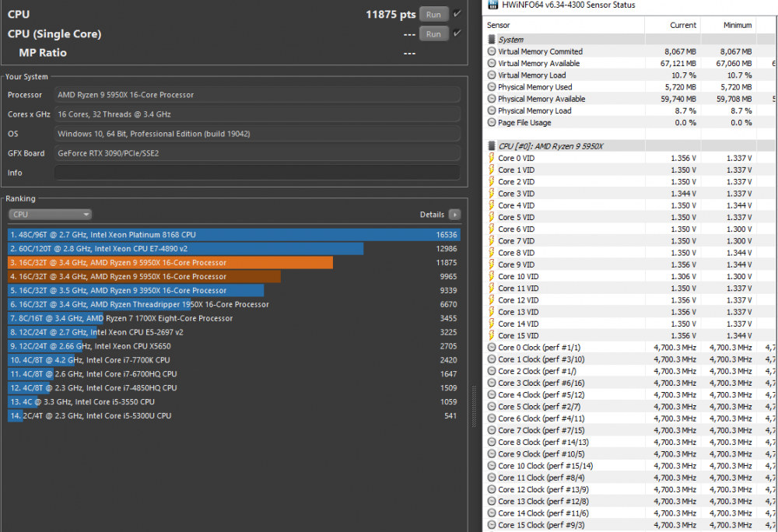Click the lightning icon beside Core 15 VID
The width and height of the screenshot is (778, 532).
click(492, 335)
